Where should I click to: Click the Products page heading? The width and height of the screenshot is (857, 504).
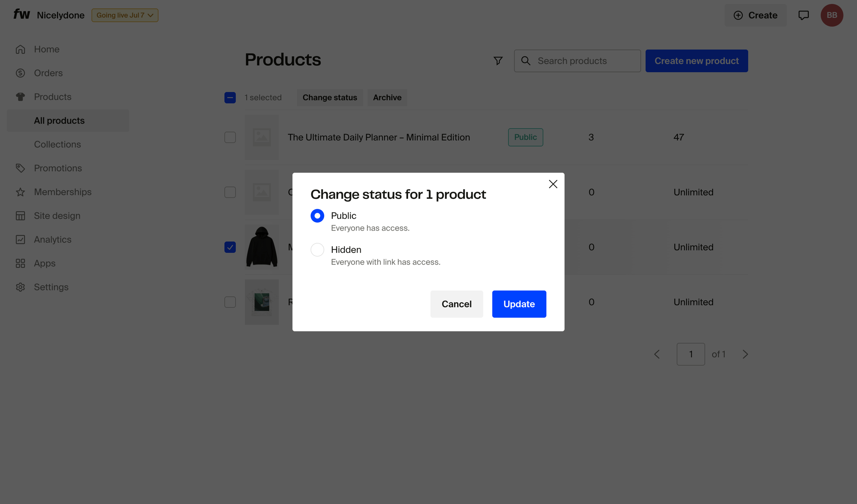click(283, 60)
